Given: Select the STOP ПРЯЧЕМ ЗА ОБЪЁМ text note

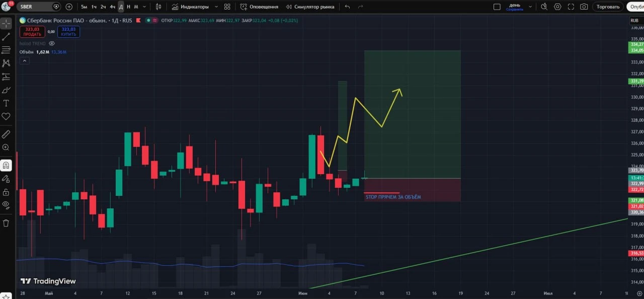Looking at the screenshot, I should (393, 197).
